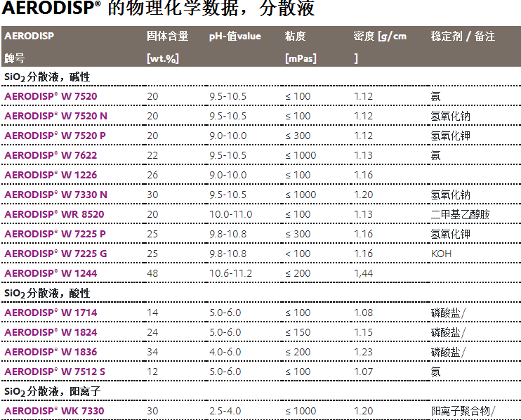521x420 pixels.
Task: Click the 密度 [g/cm column header
Action: 380,36
